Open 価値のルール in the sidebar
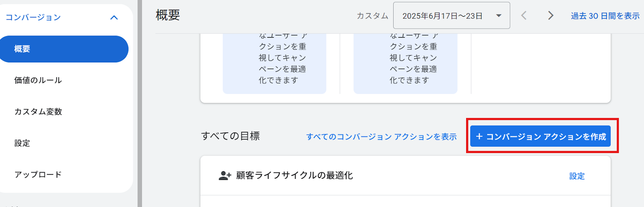Screen dimensions: 644x207 coord(38,81)
